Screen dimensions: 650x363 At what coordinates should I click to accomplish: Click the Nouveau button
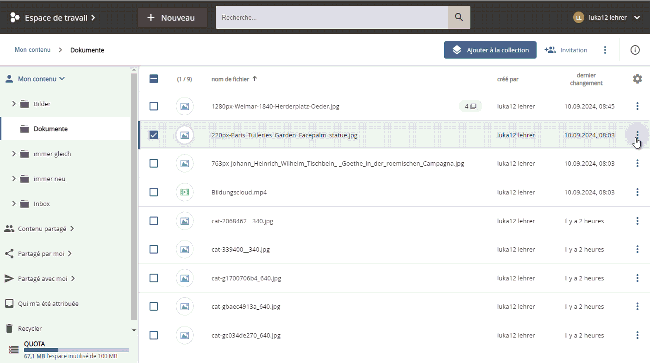pos(172,18)
